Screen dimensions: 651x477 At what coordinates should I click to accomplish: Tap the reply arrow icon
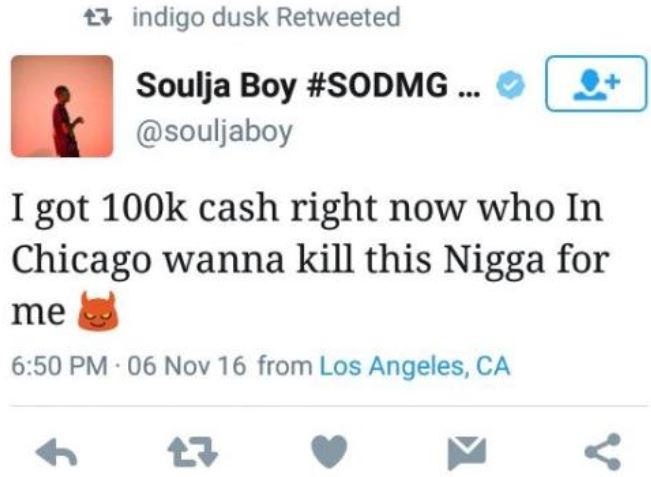[x=56, y=453]
